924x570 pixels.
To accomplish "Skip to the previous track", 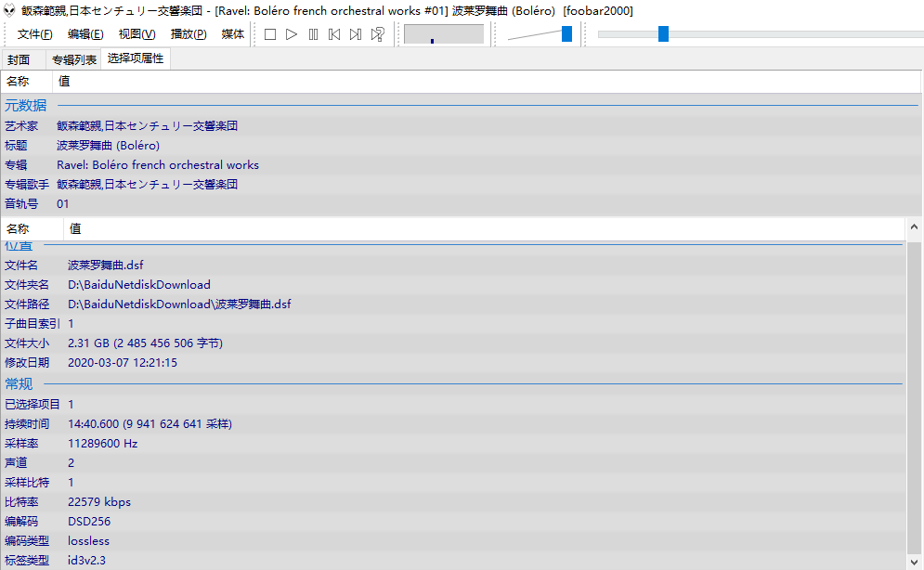I will coord(334,34).
